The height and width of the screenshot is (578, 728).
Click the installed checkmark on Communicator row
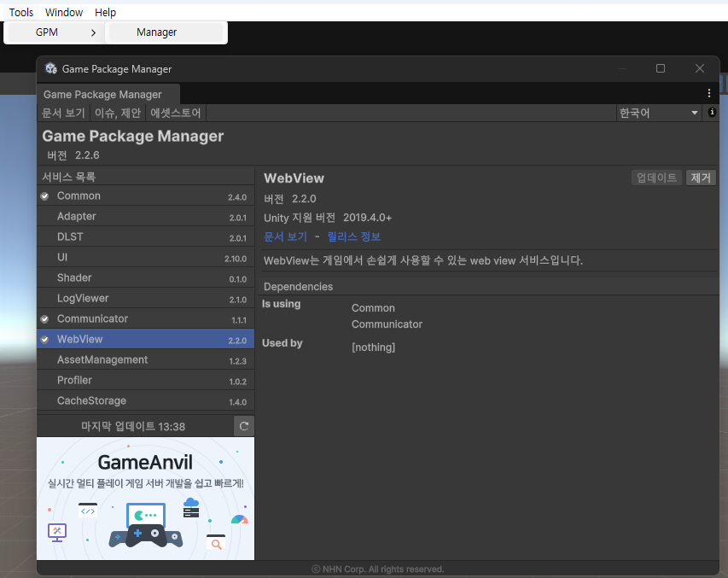(x=44, y=318)
